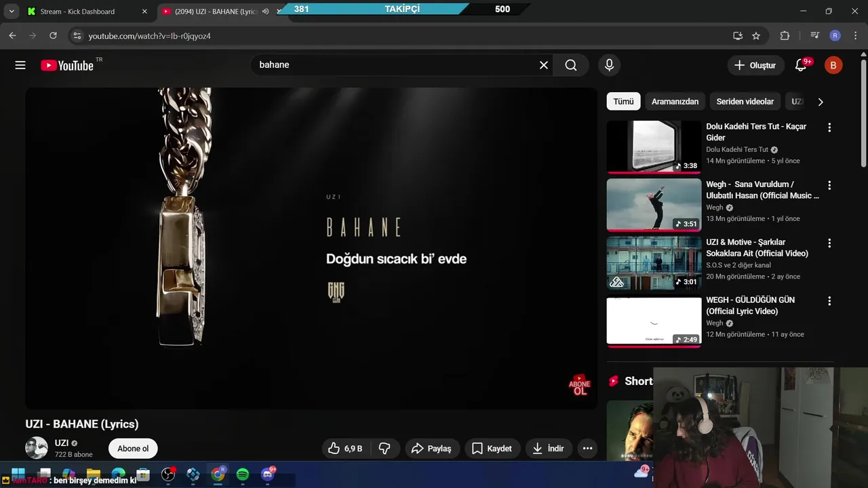868x488 pixels.
Task: Download the video with İndir
Action: [549, 449]
